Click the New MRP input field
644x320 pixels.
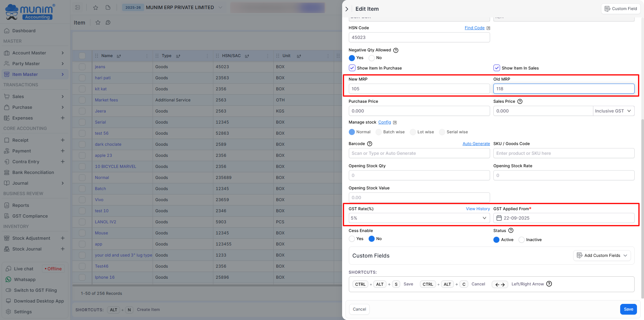pos(419,89)
